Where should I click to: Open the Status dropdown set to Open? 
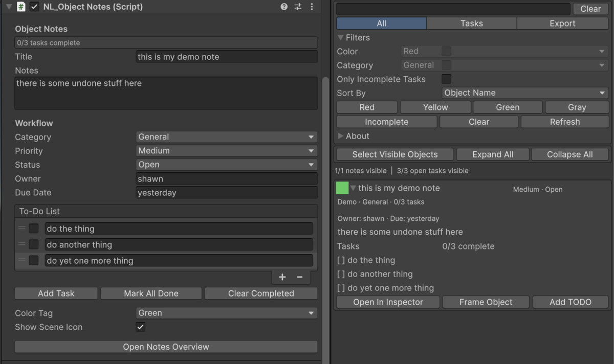(227, 165)
